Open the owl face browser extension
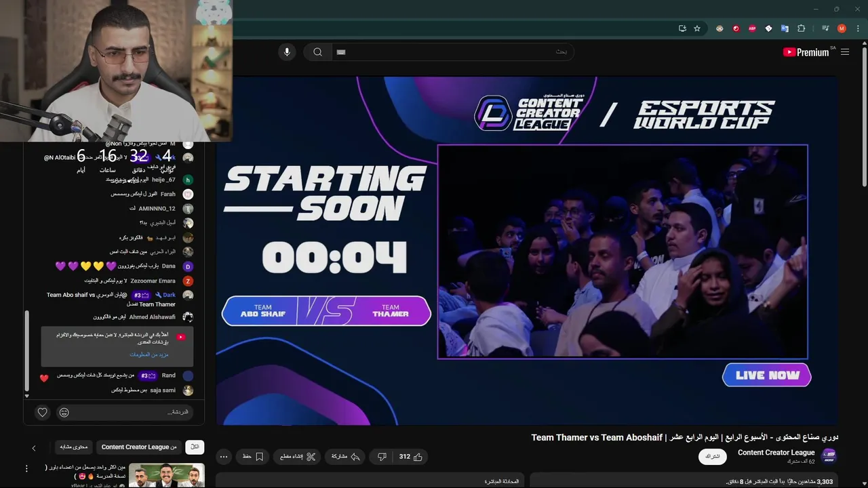Viewport: 868px width, 488px height. click(719, 28)
